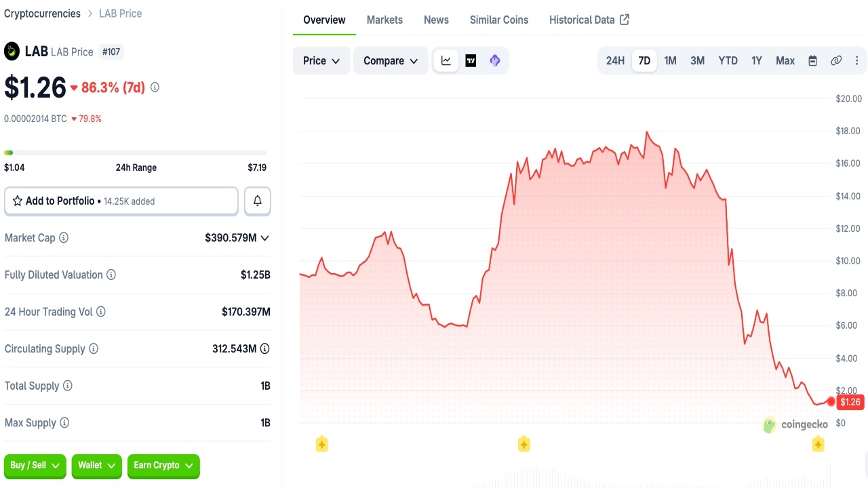Click the leftmost yellow chart event marker

tap(322, 445)
